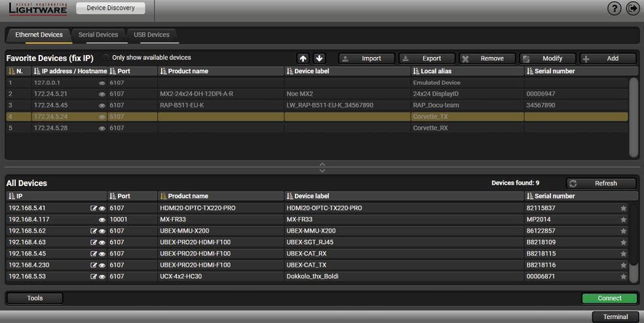This screenshot has width=644, height=323.
Task: Click the Favorite Devices list scrollbar
Action: (x=634, y=117)
